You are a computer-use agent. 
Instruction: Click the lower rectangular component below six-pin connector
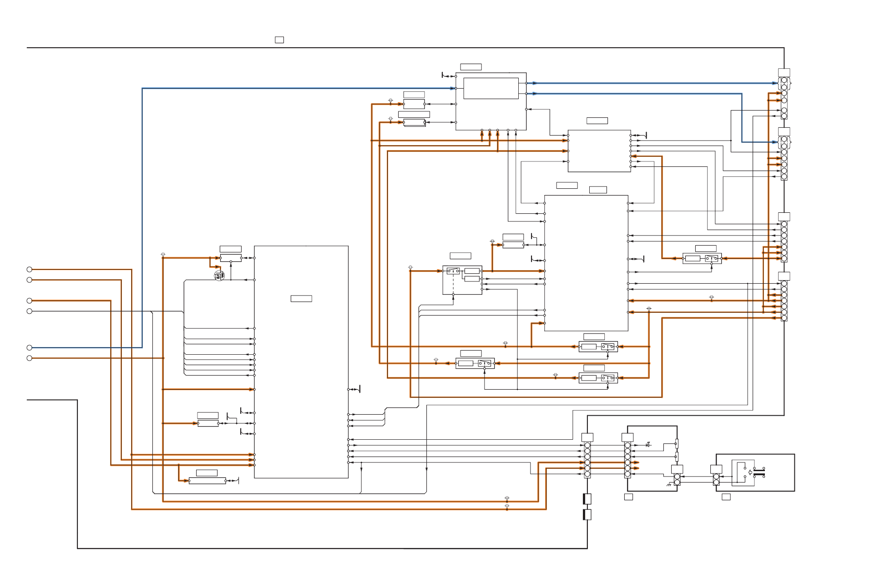coord(587,515)
